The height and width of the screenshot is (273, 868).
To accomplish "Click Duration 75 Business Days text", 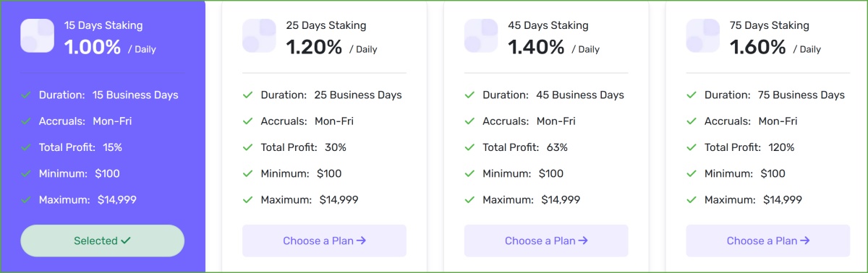I will pos(775,95).
